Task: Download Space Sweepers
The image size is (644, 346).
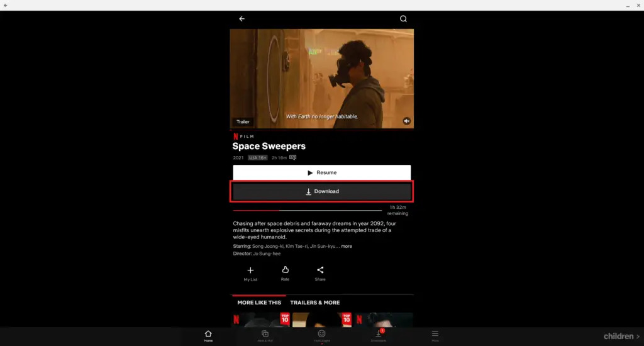Action: tap(321, 191)
